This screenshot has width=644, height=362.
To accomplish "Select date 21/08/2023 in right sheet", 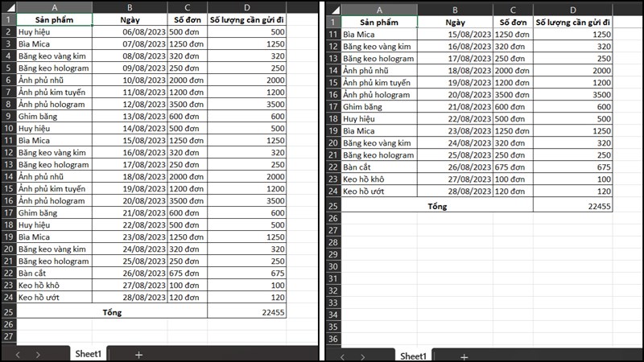I will click(455, 107).
